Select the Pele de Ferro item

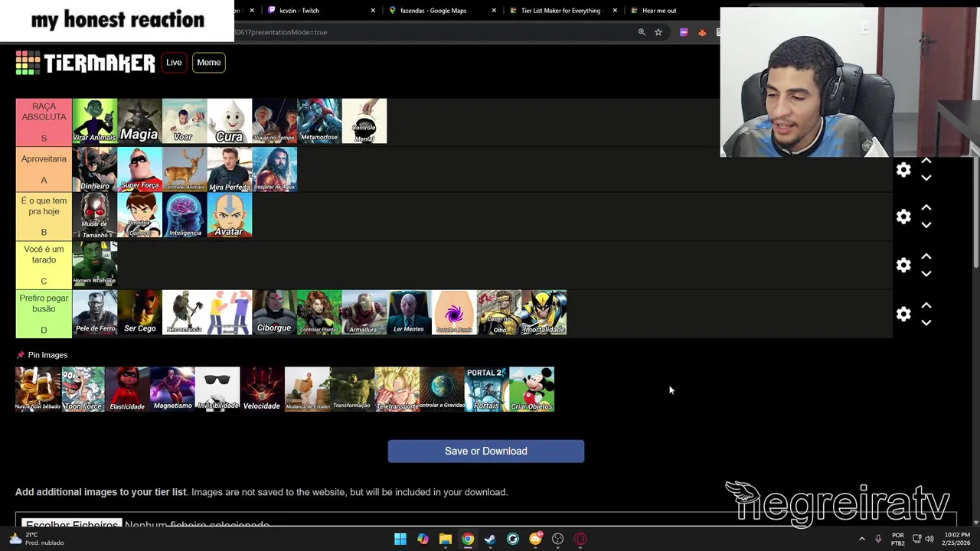click(95, 312)
